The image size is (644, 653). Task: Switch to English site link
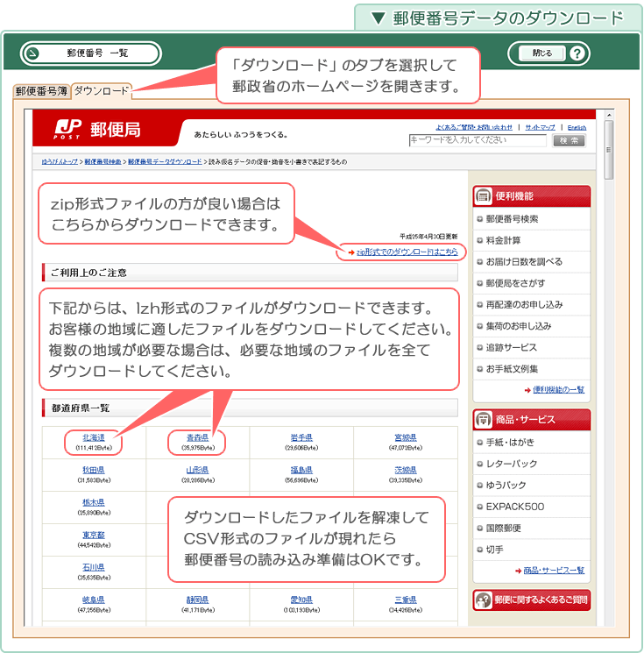coord(577,127)
